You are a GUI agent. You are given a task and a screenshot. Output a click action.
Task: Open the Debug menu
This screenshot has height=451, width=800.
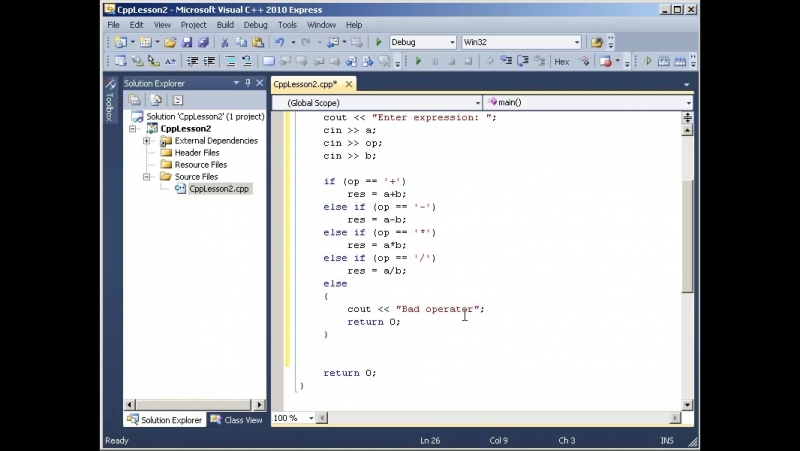[x=256, y=24]
